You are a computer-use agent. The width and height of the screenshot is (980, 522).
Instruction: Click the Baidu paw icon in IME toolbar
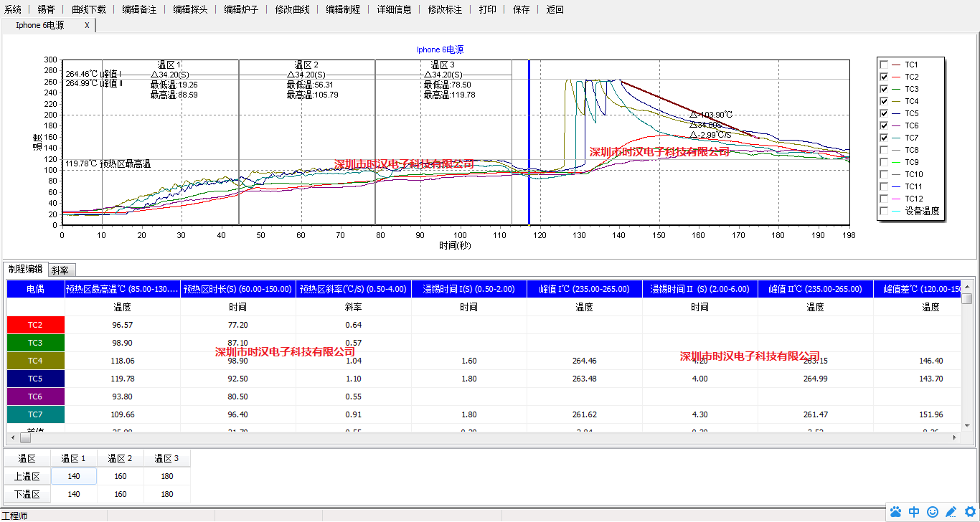pos(896,512)
